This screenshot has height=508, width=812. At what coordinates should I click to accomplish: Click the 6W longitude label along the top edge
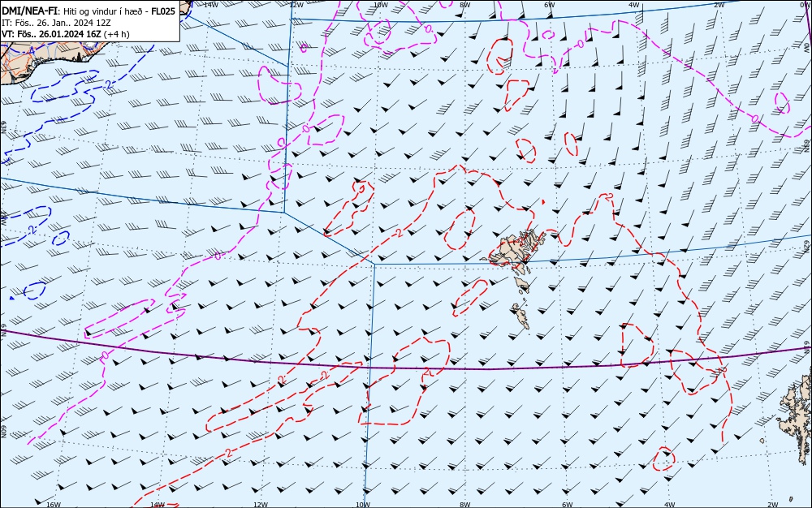[x=550, y=4]
